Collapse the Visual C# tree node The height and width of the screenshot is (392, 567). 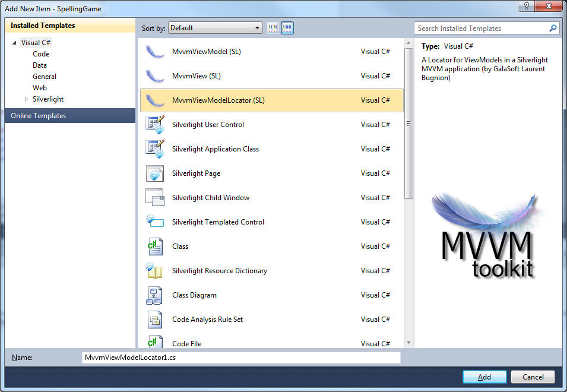pos(15,42)
